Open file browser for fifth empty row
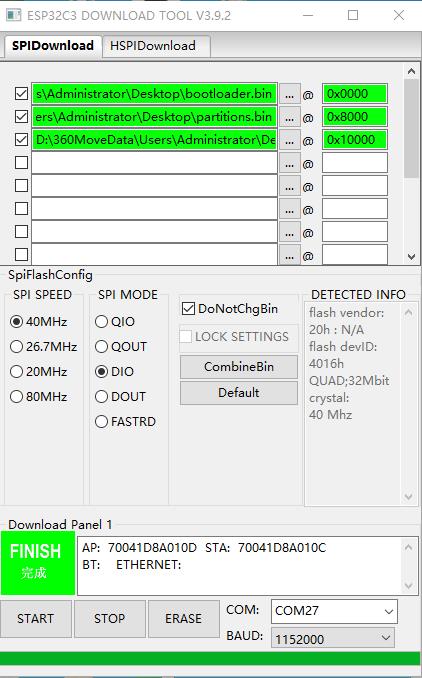The image size is (422, 678). 290,186
